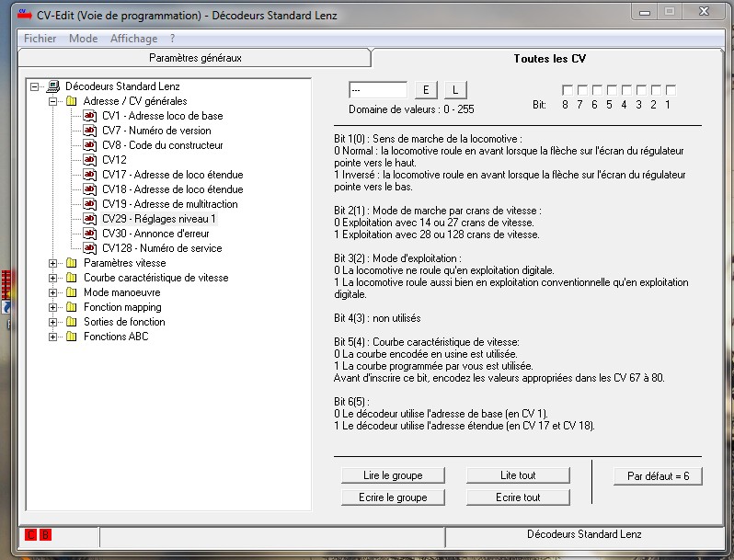The width and height of the screenshot is (734, 560).
Task: Click the red B status indicator
Action: pos(45,535)
